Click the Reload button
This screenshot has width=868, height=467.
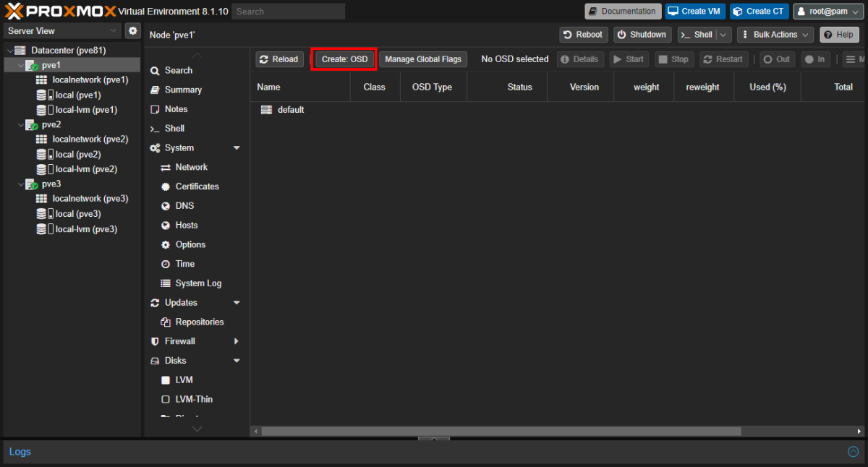tap(280, 59)
